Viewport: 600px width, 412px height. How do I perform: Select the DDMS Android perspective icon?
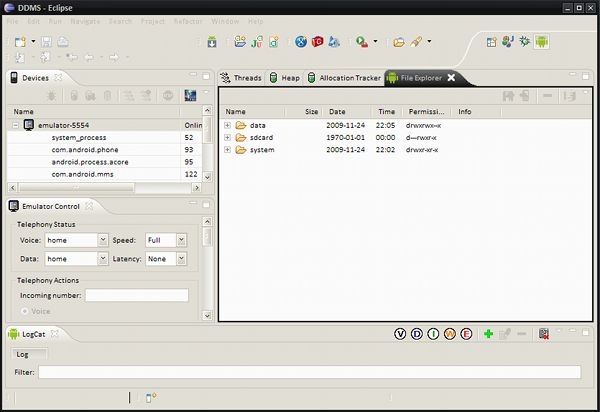pos(541,41)
